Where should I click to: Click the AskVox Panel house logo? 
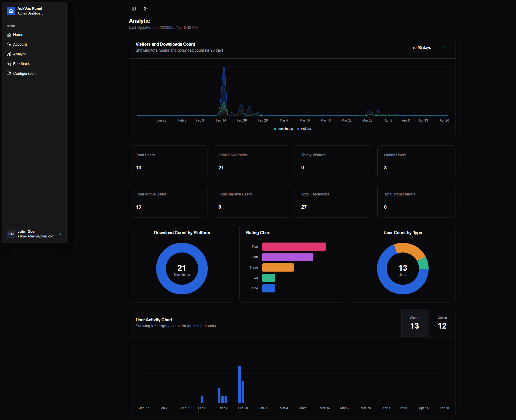pos(11,11)
